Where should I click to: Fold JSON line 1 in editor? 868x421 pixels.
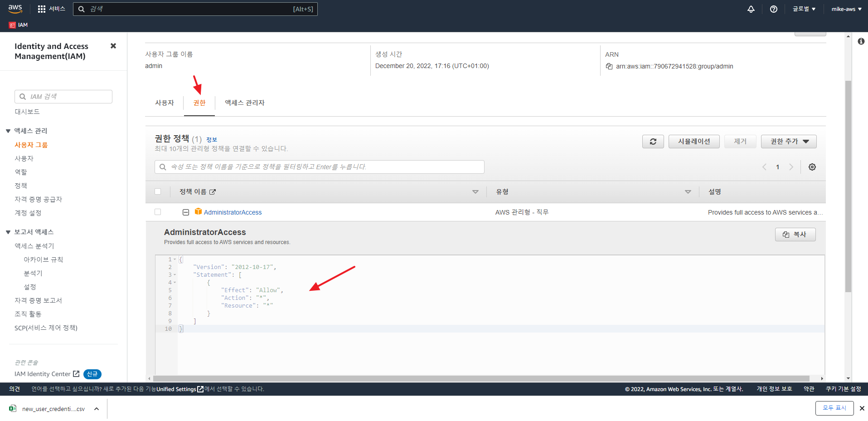[x=175, y=259]
